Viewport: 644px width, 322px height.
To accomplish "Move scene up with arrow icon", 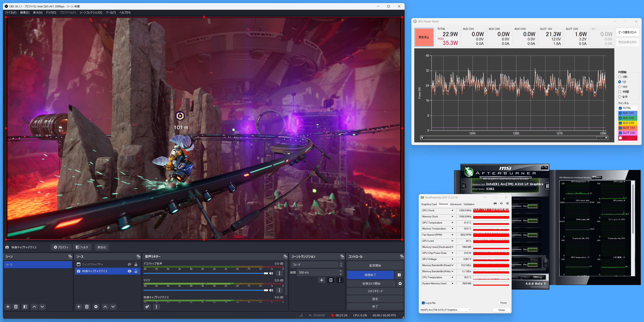I will point(34,307).
